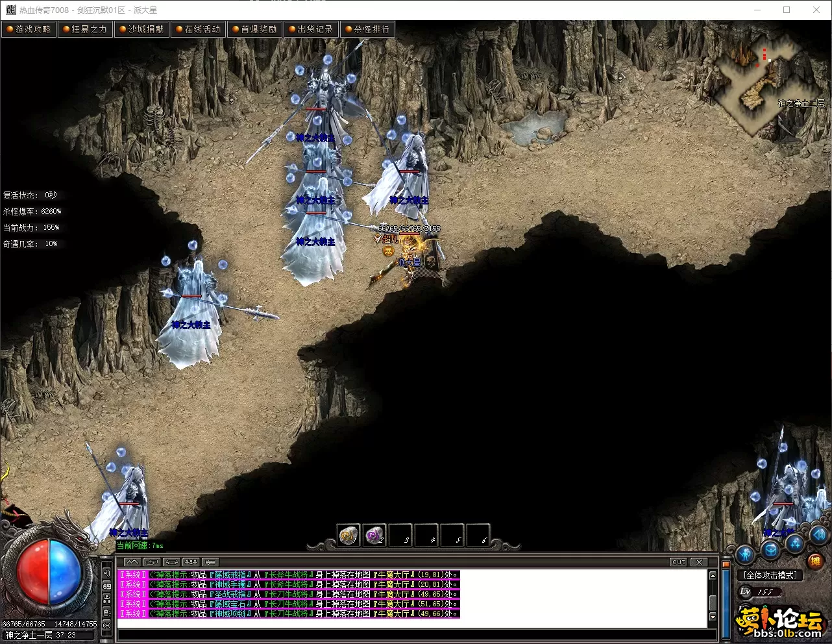Select empty hotbar slot 6
This screenshot has height=644, width=832.
478,536
